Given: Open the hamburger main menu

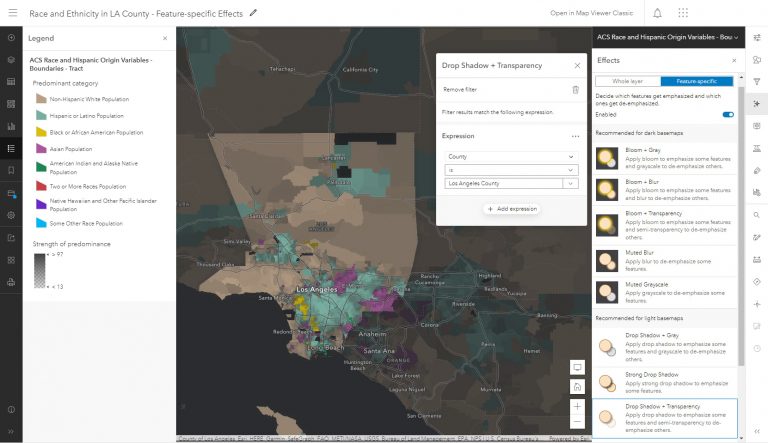Looking at the screenshot, I should [13, 13].
